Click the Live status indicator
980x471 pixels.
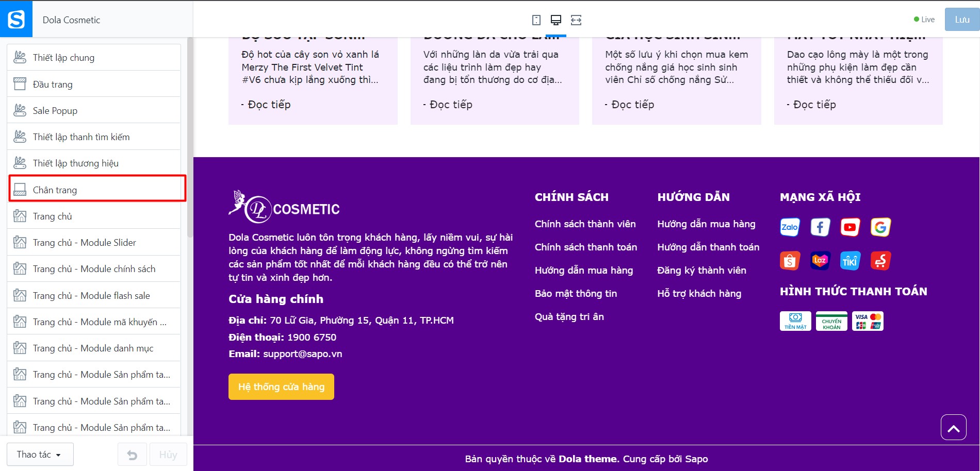924,20
